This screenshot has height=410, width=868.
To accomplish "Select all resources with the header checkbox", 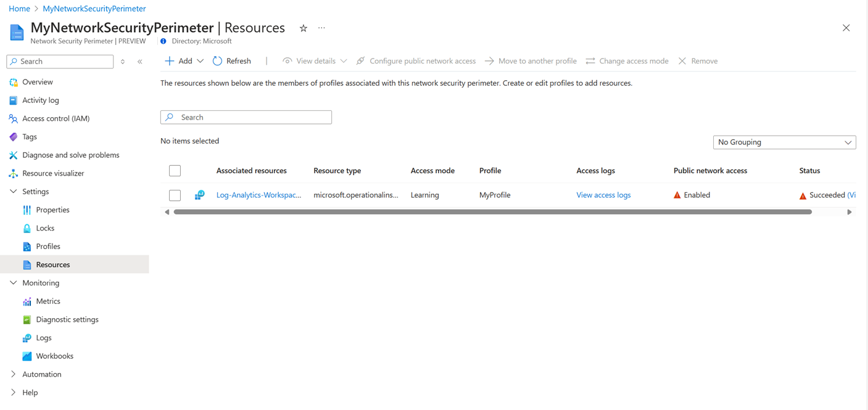I will tap(175, 171).
